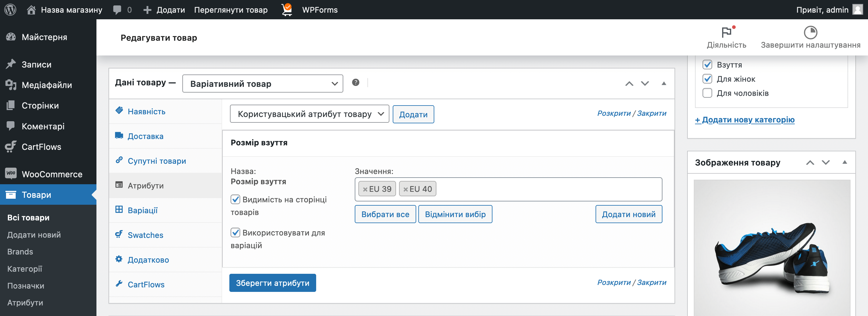Move Зображення товару panel down

pos(826,163)
